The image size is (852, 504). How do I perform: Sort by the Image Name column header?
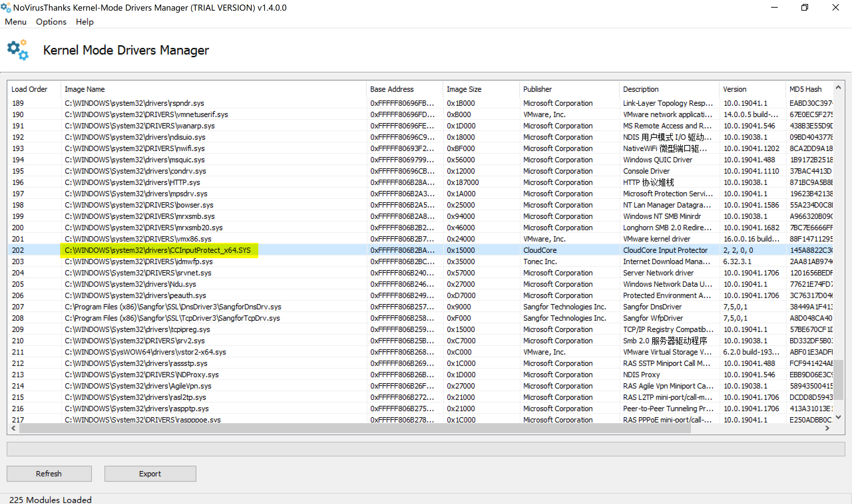(214, 89)
